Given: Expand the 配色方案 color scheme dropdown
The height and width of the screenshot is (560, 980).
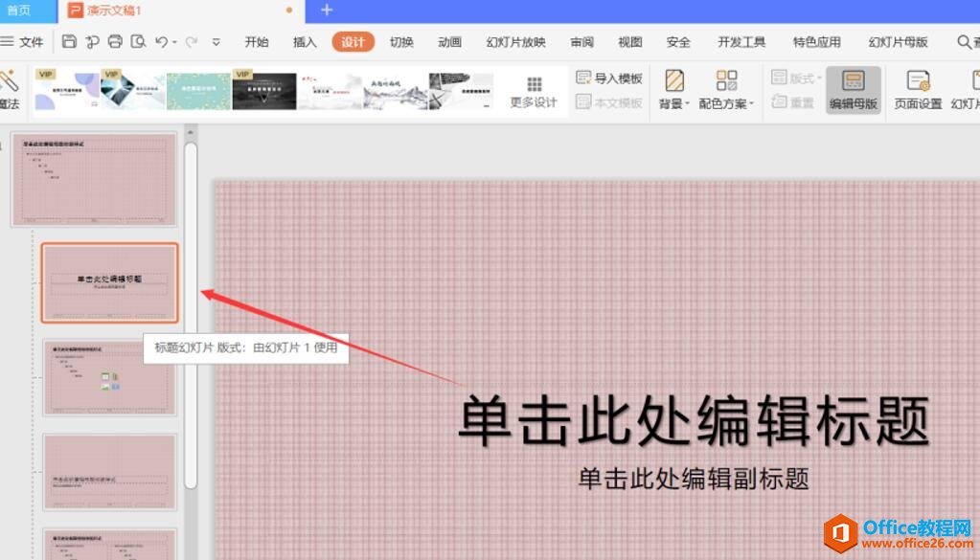Looking at the screenshot, I should [x=726, y=103].
